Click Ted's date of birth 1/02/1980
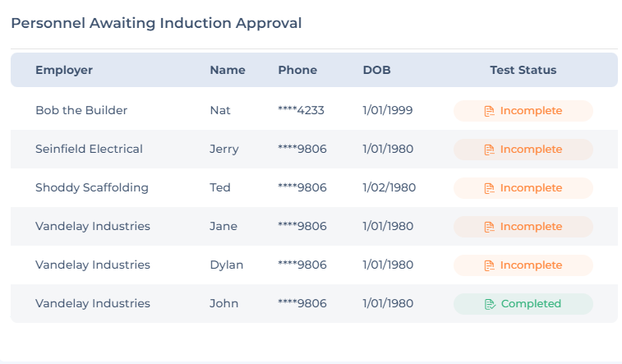Viewport: 622px width, 364px height. (x=389, y=187)
